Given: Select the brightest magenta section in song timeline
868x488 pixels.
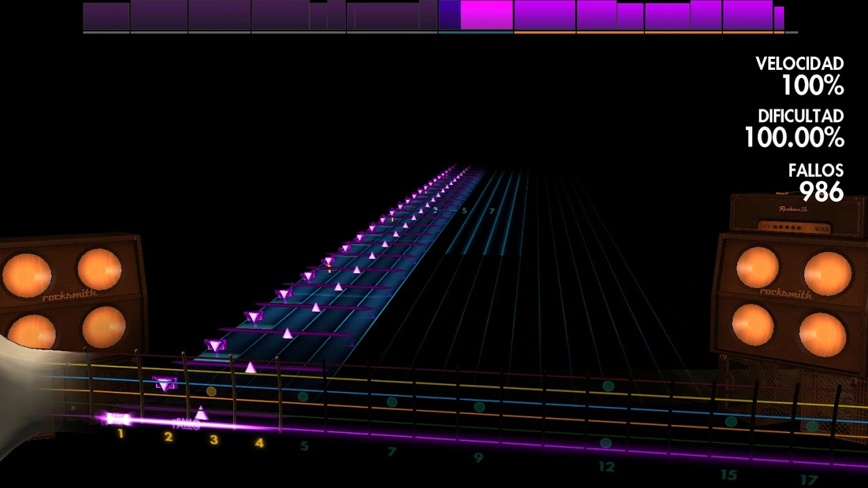Looking at the screenshot, I should point(486,16).
